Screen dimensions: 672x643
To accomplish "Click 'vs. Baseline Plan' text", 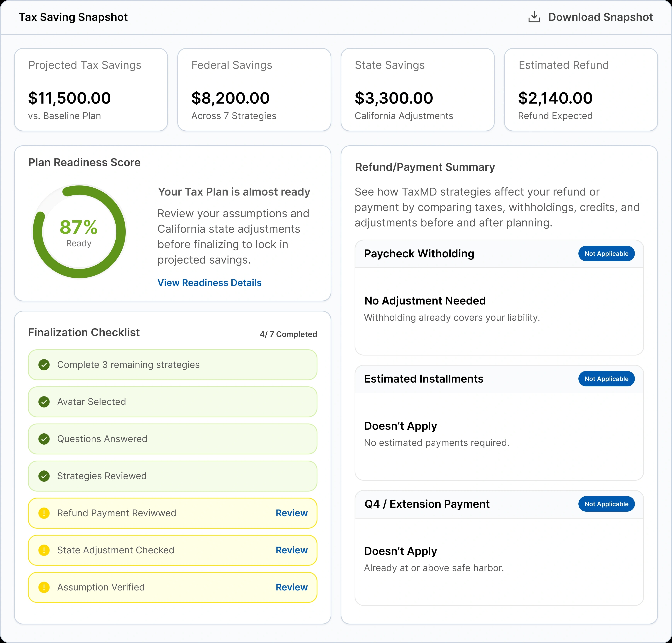I will 64,116.
